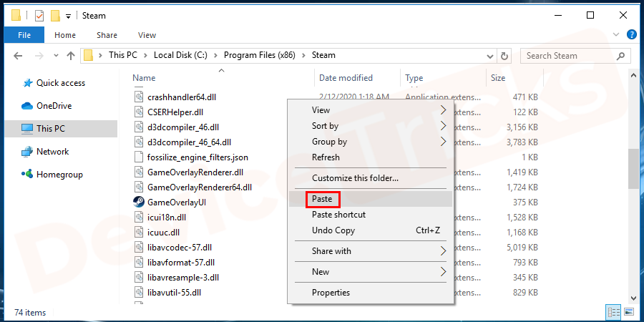Choose Undo Copy in context menu
The image size is (644, 322).
(x=371, y=230)
